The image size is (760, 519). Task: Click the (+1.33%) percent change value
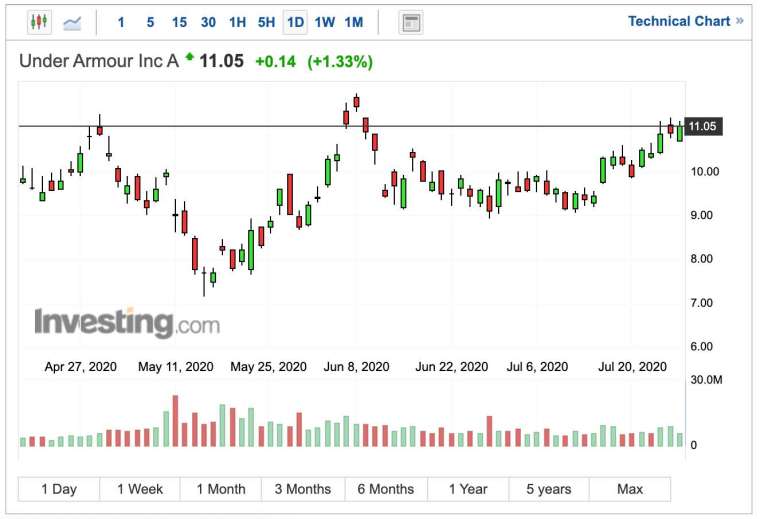340,62
